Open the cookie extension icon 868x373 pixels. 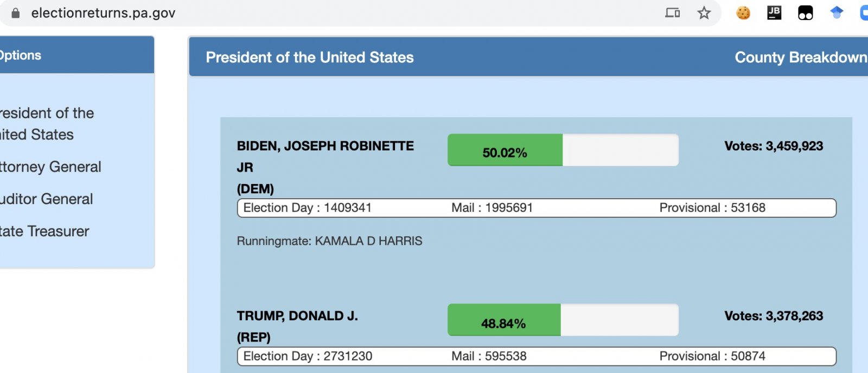[743, 13]
